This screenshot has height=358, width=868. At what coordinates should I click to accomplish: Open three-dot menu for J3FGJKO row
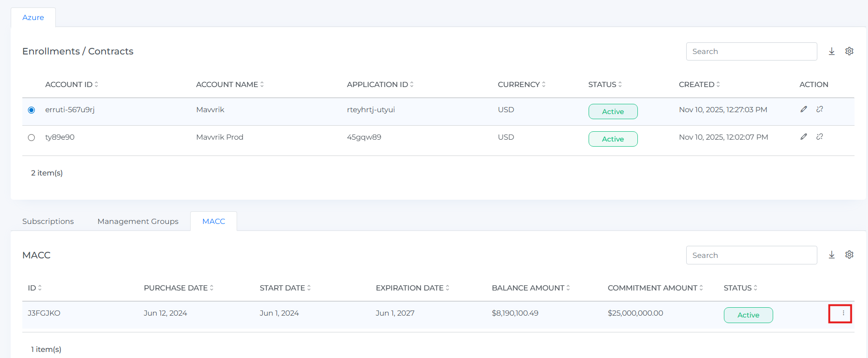click(843, 313)
